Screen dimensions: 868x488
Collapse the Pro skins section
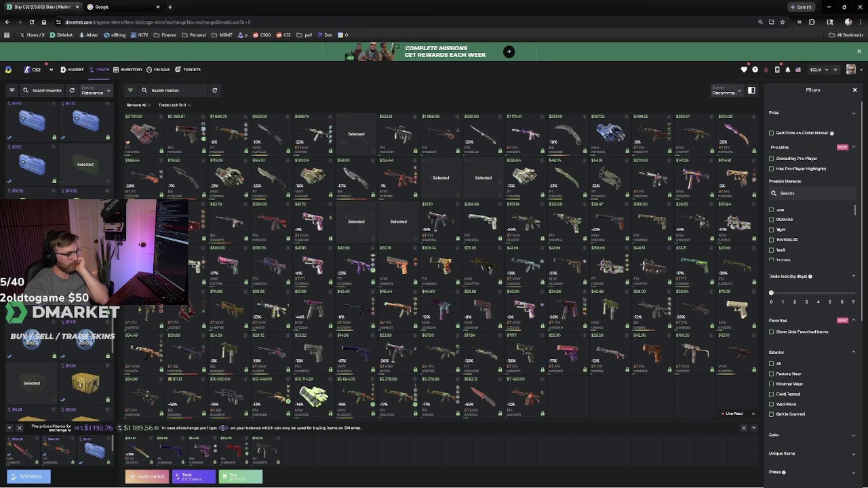(853, 147)
